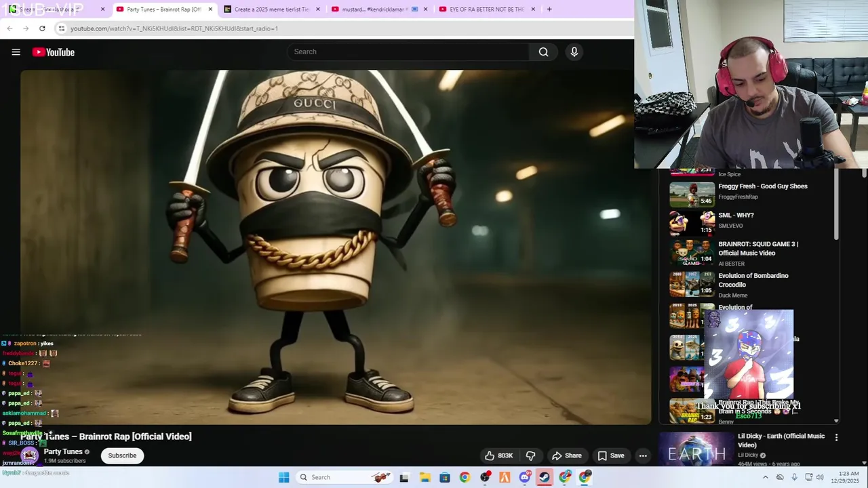
Task: Click the video player of the Gucci cup character
Action: (x=336, y=247)
